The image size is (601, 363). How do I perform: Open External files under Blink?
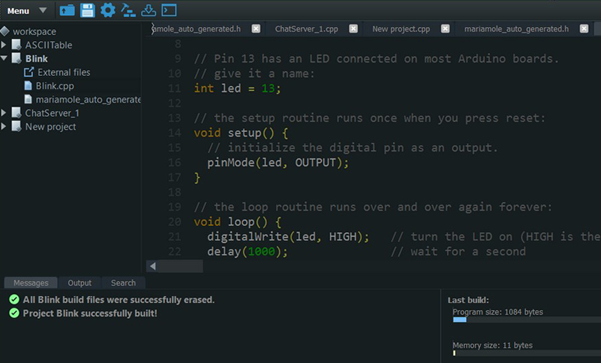[64, 72]
